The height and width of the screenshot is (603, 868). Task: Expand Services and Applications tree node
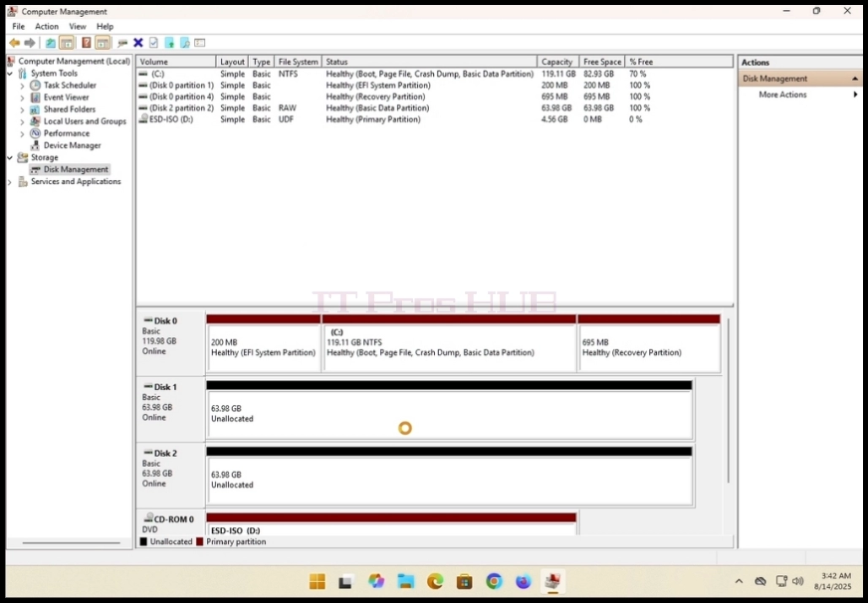(x=10, y=182)
